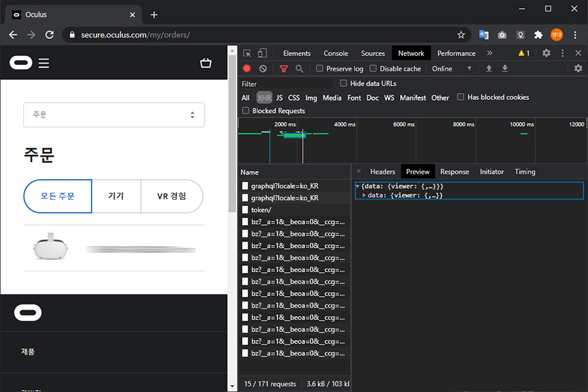This screenshot has height=392, width=588.
Task: Click in the network Filter input field
Action: pyautogui.click(x=286, y=83)
